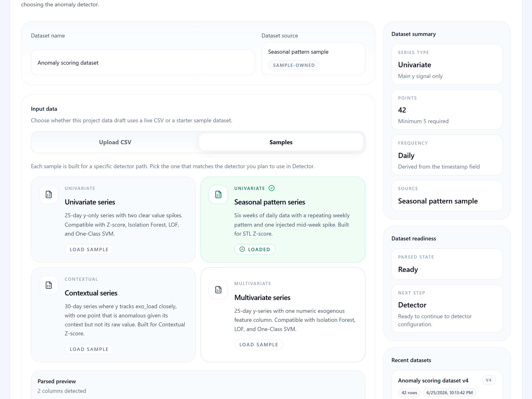Click the '42 rows' chip
Viewport: 532px width, 399px height.
(x=409, y=392)
